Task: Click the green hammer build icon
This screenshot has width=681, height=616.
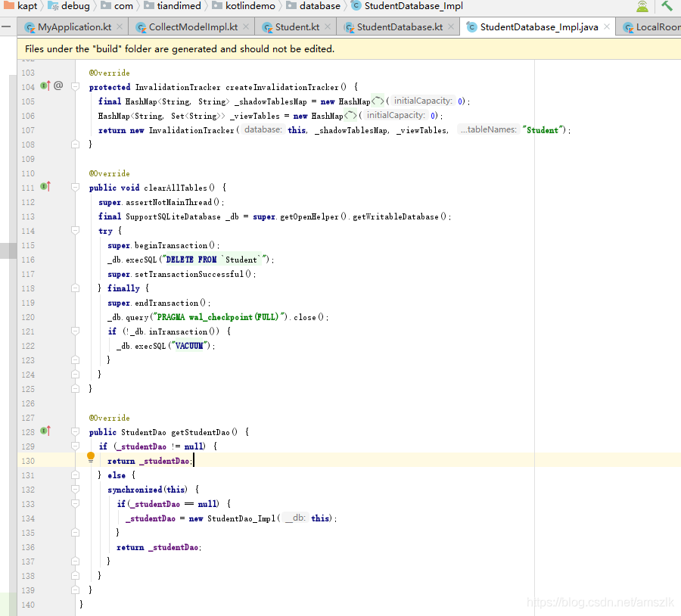Action: pyautogui.click(x=667, y=6)
